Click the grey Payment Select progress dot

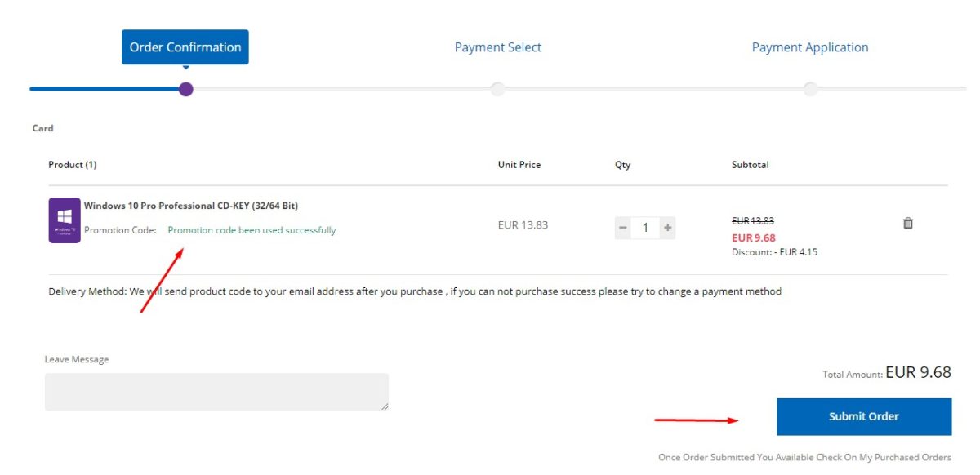coord(497,89)
